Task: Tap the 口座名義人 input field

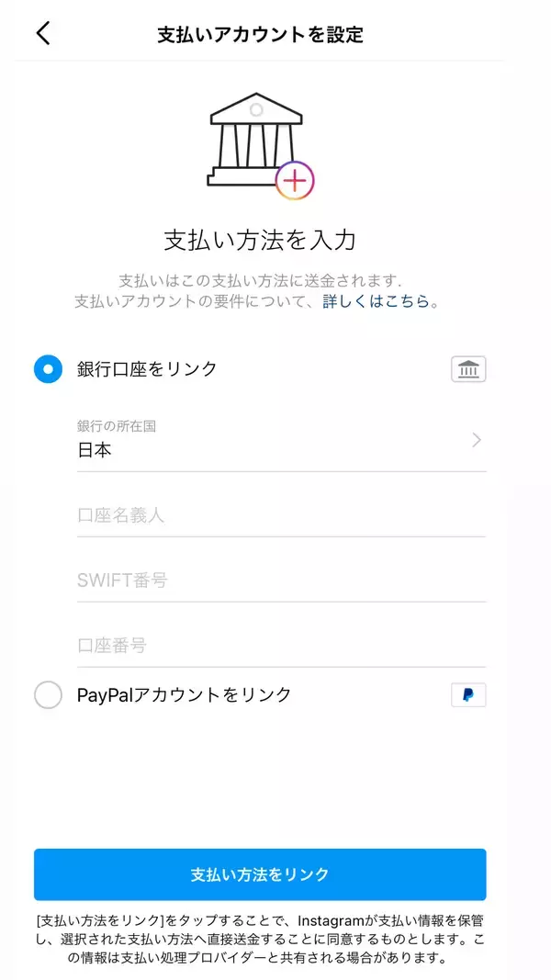Action: pos(281,515)
